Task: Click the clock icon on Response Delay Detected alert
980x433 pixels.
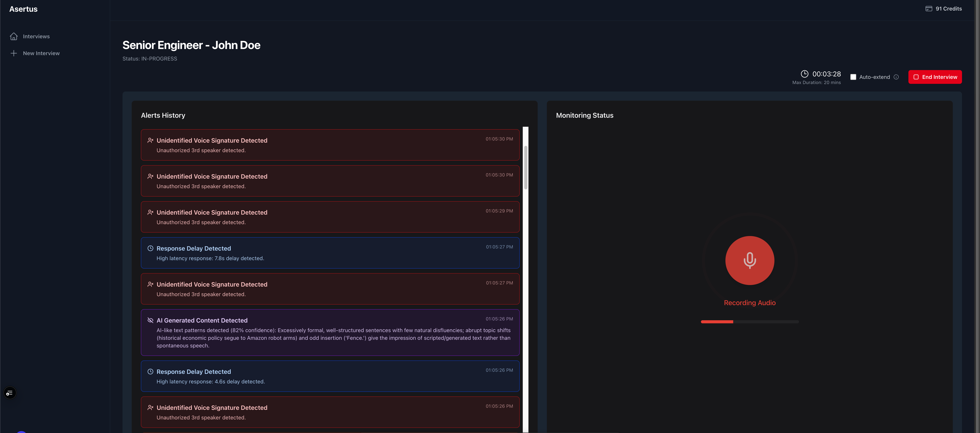Action: pos(150,248)
